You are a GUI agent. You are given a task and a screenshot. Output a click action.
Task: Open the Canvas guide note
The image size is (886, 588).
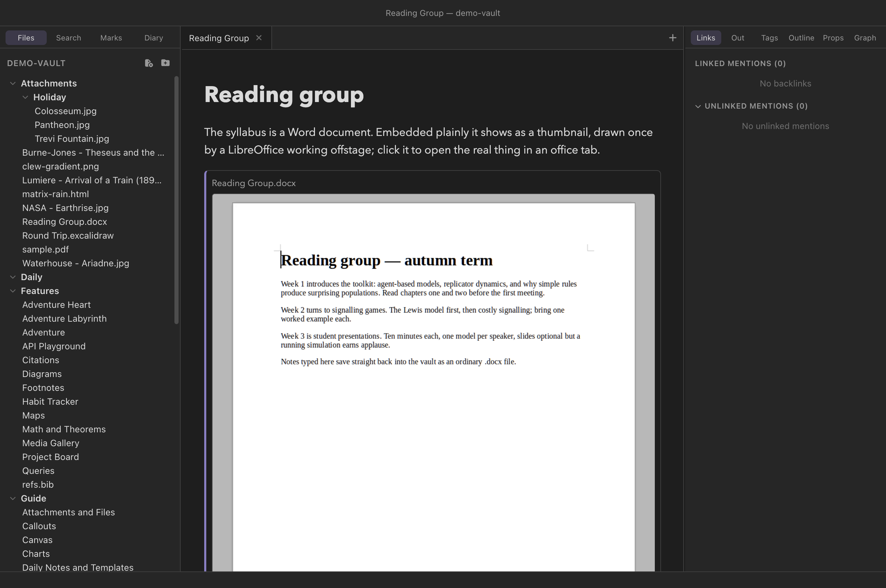point(37,540)
